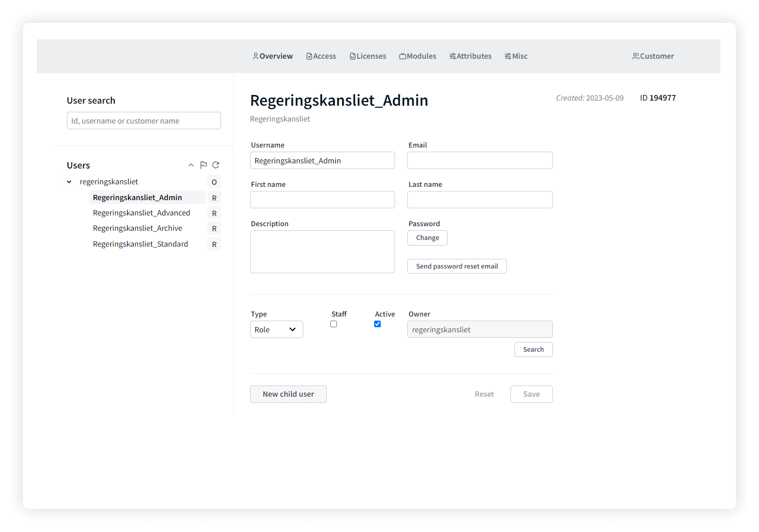Select Regeringskansliet_Archive in the user tree
This screenshot has height=532, width=759.
[x=137, y=228]
